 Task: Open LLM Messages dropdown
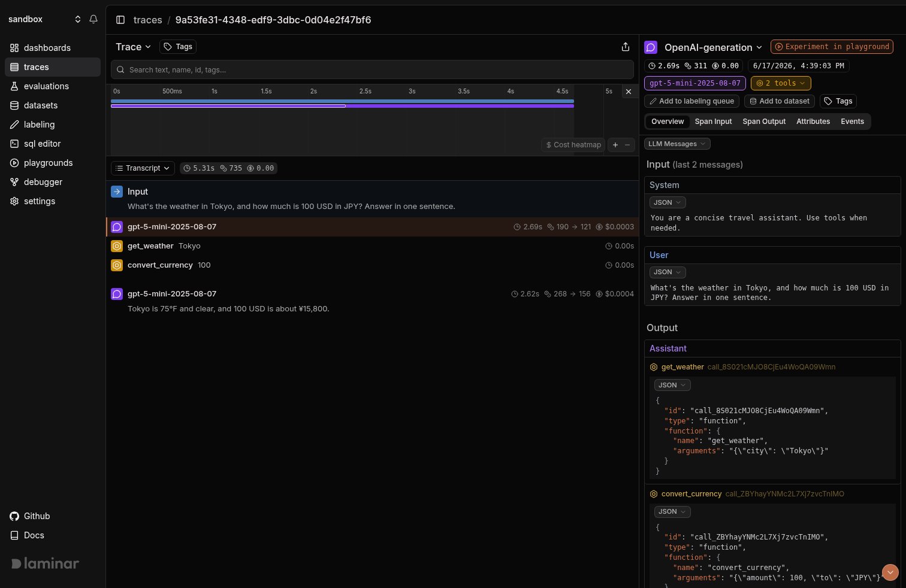(677, 144)
